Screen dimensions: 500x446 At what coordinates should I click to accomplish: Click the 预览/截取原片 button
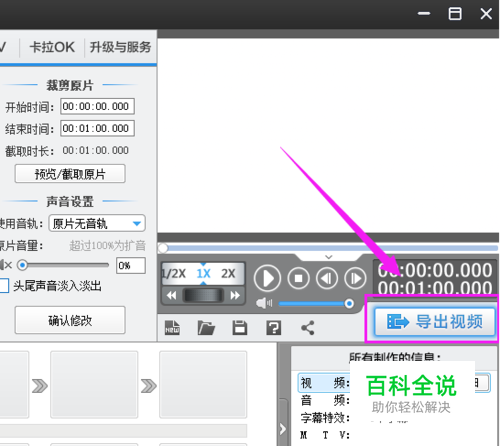click(70, 174)
